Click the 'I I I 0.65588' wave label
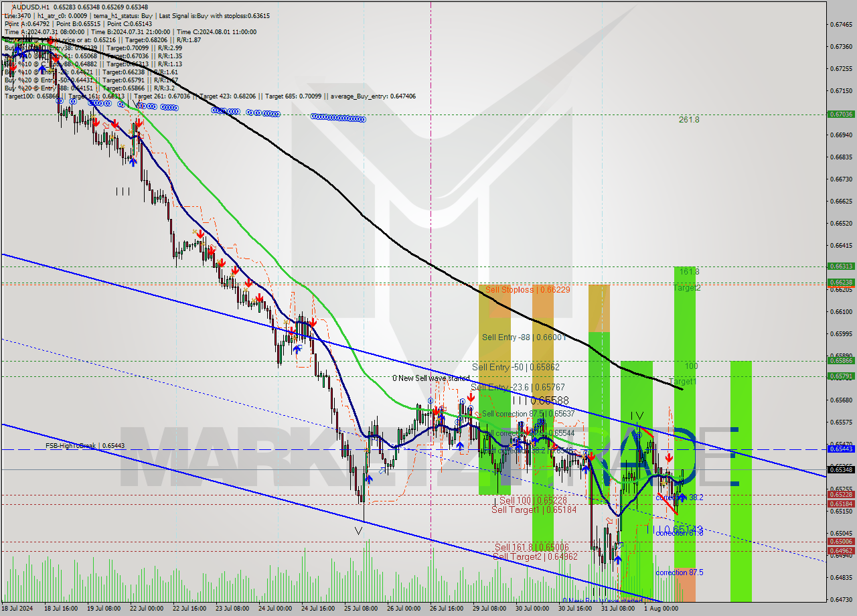Screen dimensions: 857x616 (540, 400)
